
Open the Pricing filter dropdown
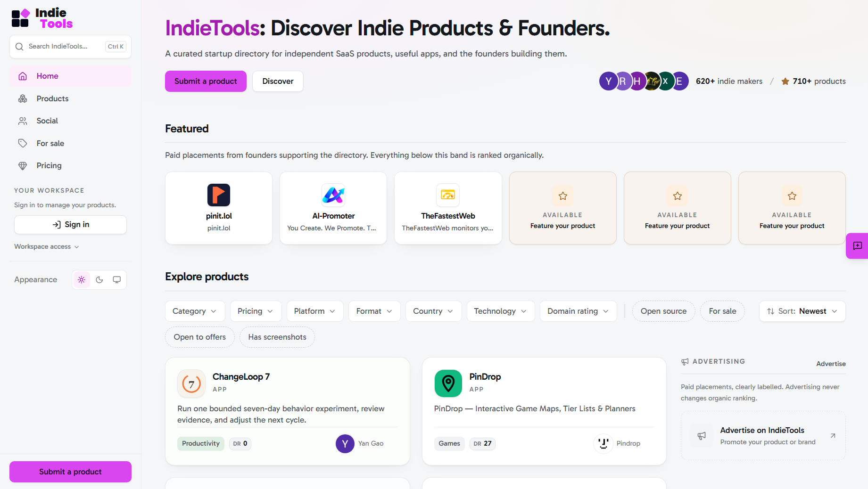pyautogui.click(x=256, y=311)
